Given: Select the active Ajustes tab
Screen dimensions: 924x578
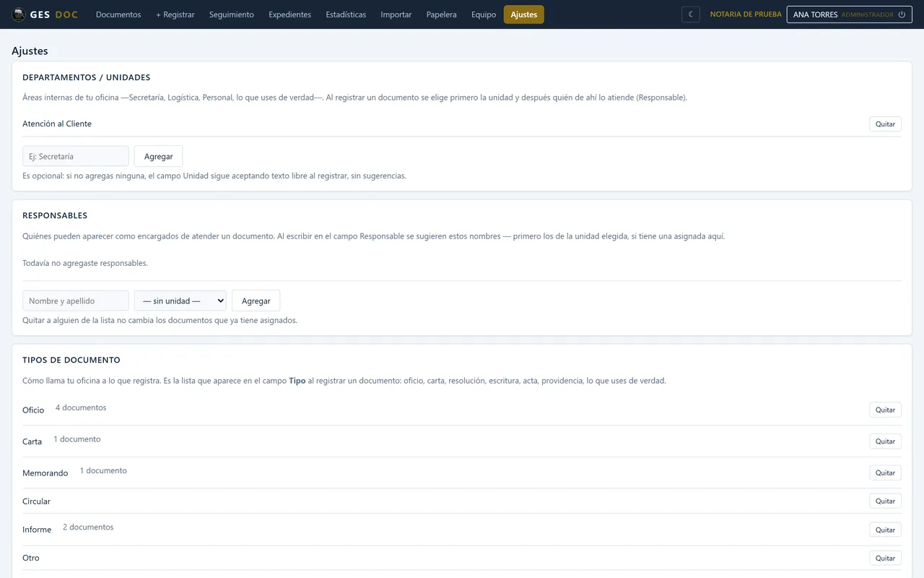Looking at the screenshot, I should coord(524,14).
